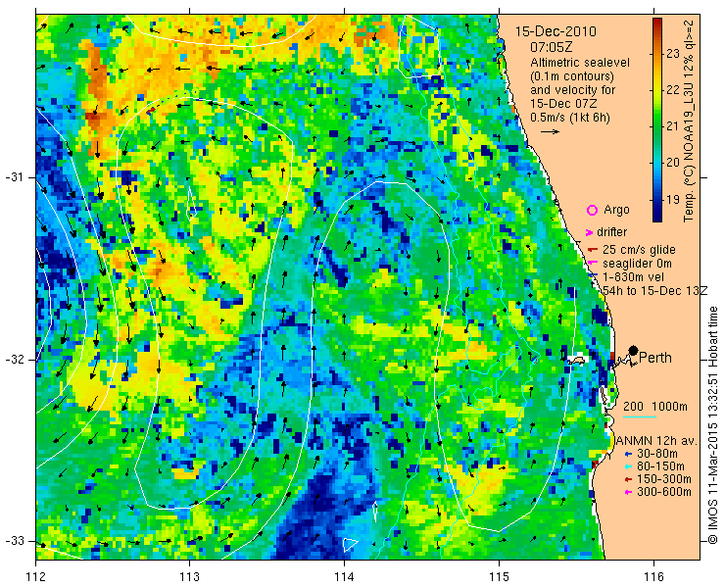Click the 'Argo' legend label
Image resolution: width=725 pixels, height=588 pixels.
617,210
